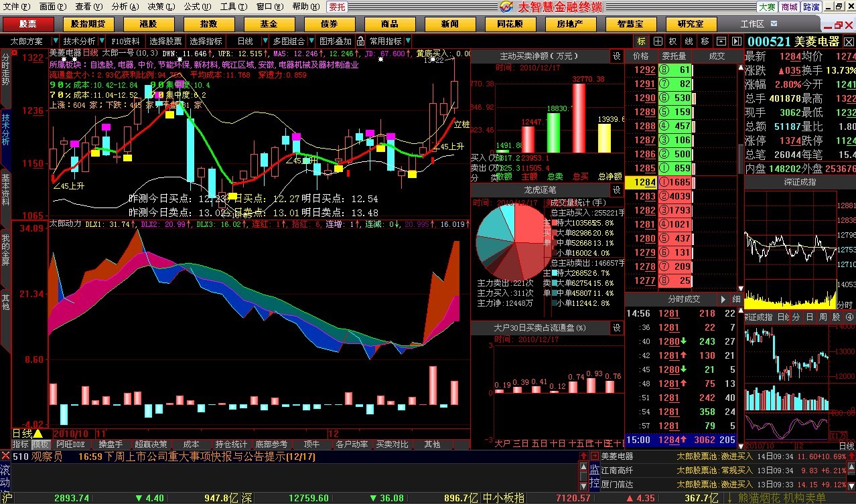This screenshot has height=504, width=856.
Task: Open the 工具(T) menu
Action: [233, 7]
